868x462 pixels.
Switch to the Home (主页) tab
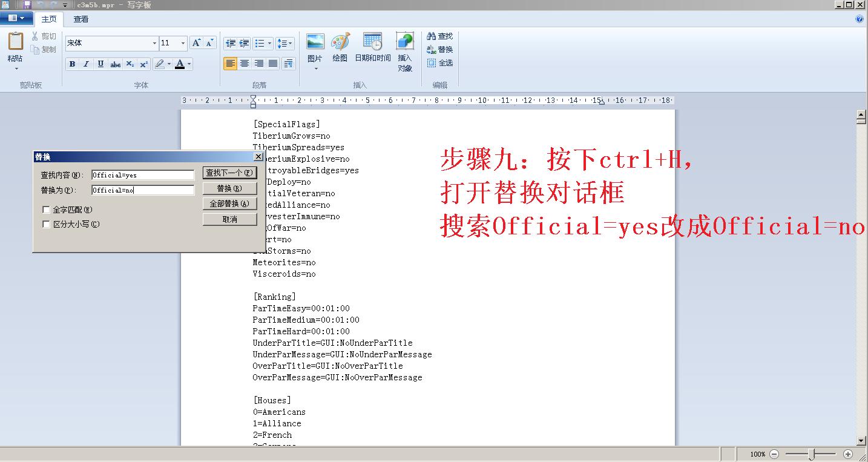point(49,19)
